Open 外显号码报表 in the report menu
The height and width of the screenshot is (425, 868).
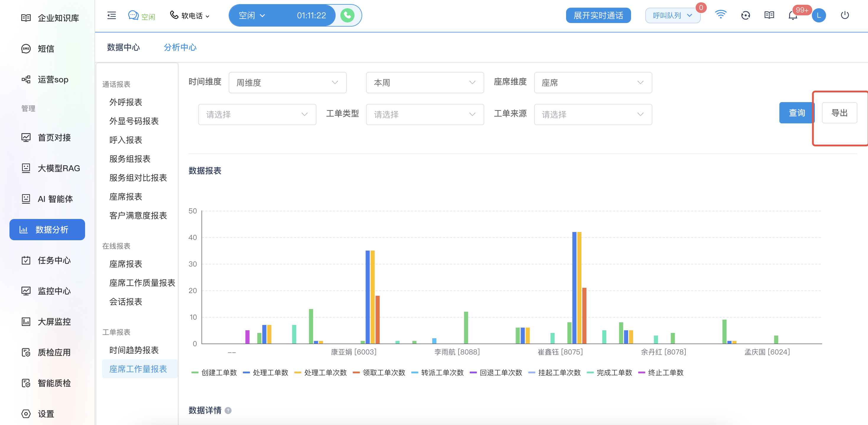134,121
